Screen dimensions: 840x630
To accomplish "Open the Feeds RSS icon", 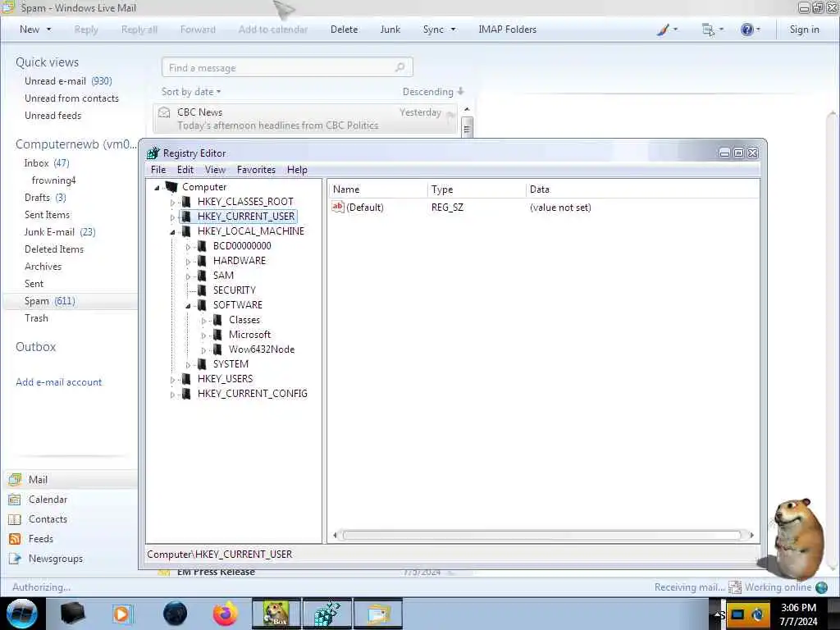I will click(15, 539).
